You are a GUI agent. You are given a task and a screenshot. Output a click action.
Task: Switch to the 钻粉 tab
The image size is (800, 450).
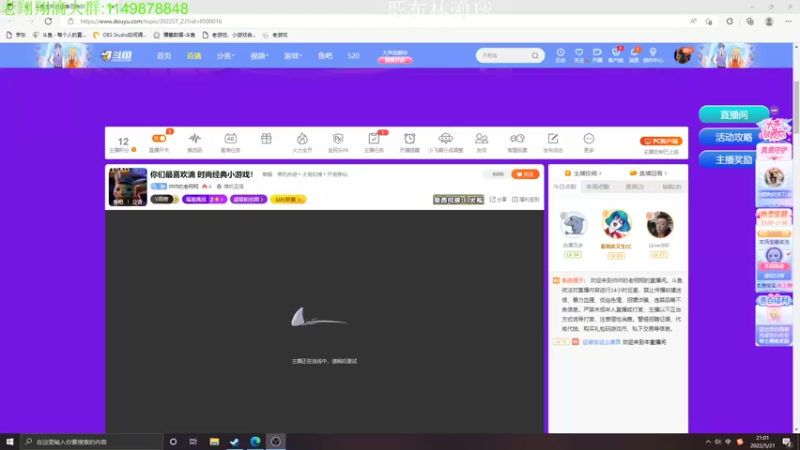pos(671,187)
